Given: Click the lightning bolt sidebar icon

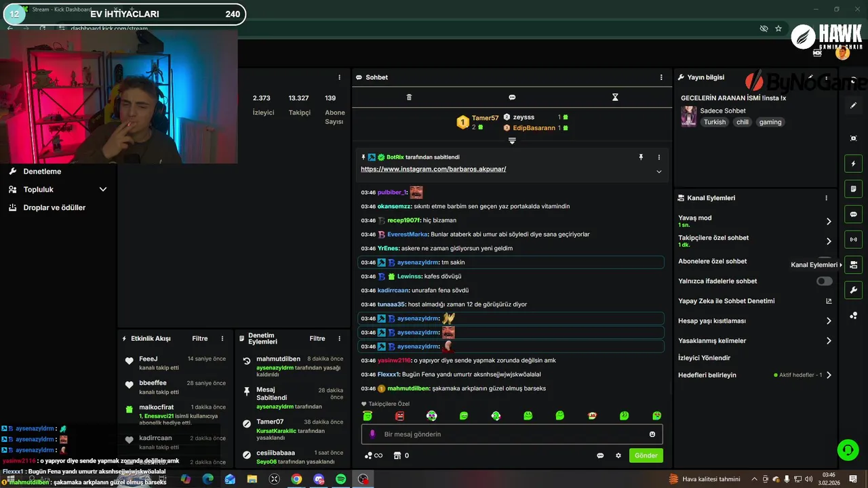Looking at the screenshot, I should pyautogui.click(x=854, y=163).
